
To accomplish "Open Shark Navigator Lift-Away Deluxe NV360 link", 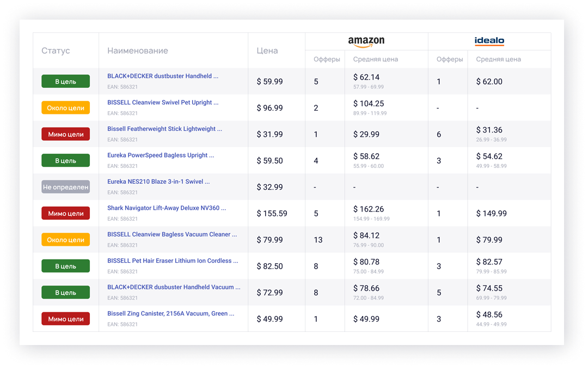I will (x=166, y=208).
